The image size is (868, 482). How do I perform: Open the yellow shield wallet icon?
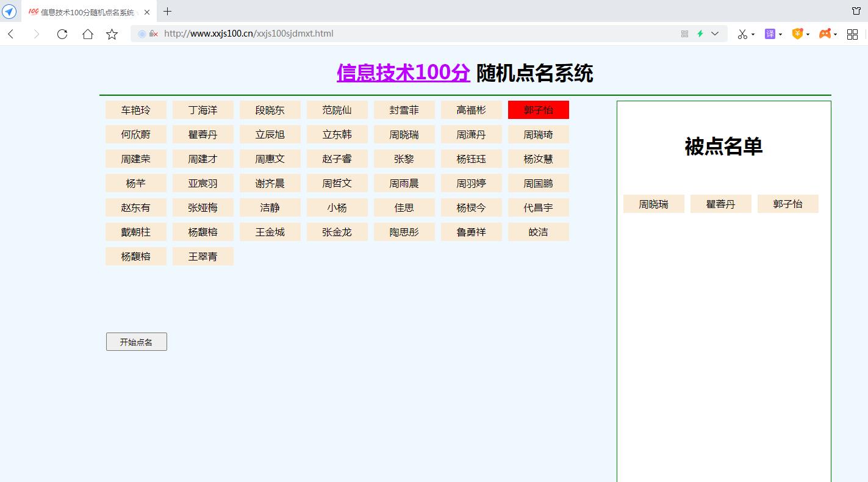point(797,34)
